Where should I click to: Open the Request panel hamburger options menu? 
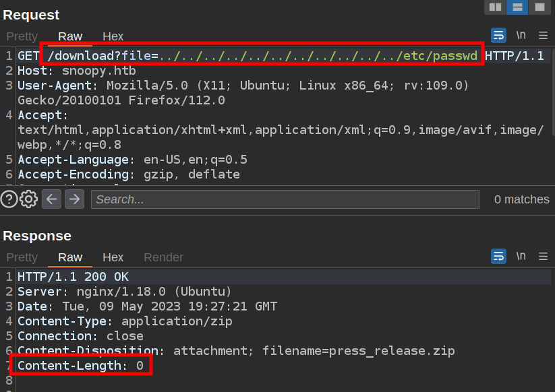[543, 36]
